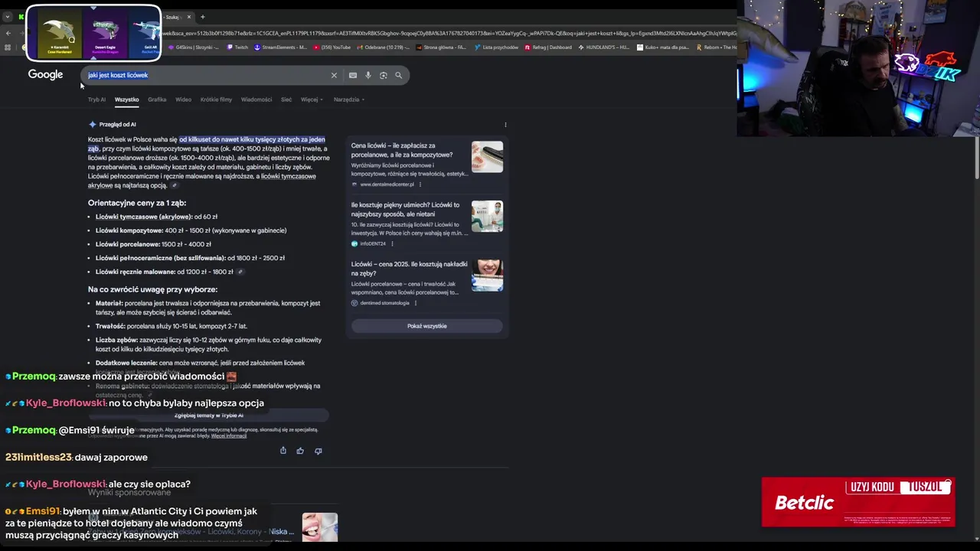980x551 pixels.
Task: Click the browser back arrow
Action: [x=8, y=33]
